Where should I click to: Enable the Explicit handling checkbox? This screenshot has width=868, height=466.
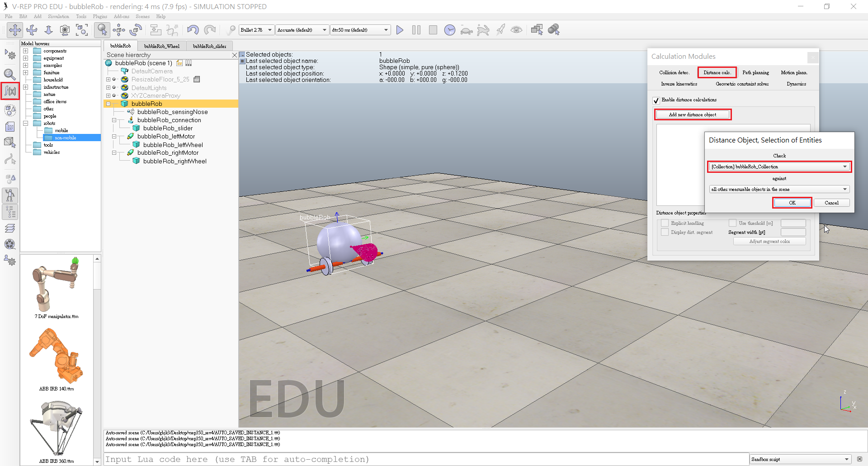click(665, 223)
